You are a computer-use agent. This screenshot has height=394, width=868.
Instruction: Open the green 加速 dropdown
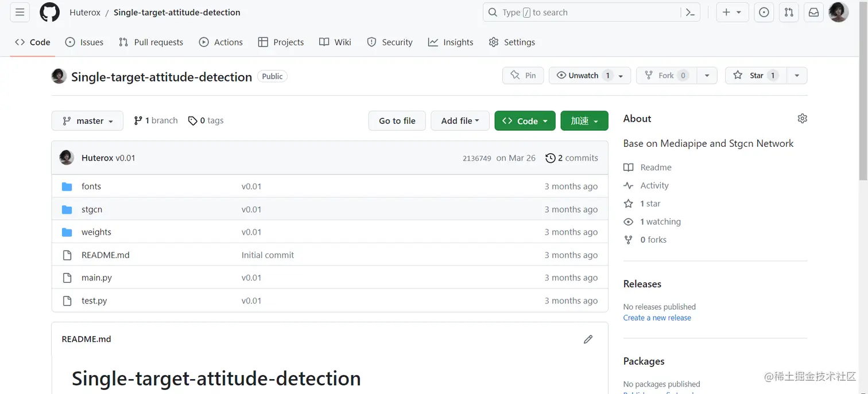tap(584, 120)
